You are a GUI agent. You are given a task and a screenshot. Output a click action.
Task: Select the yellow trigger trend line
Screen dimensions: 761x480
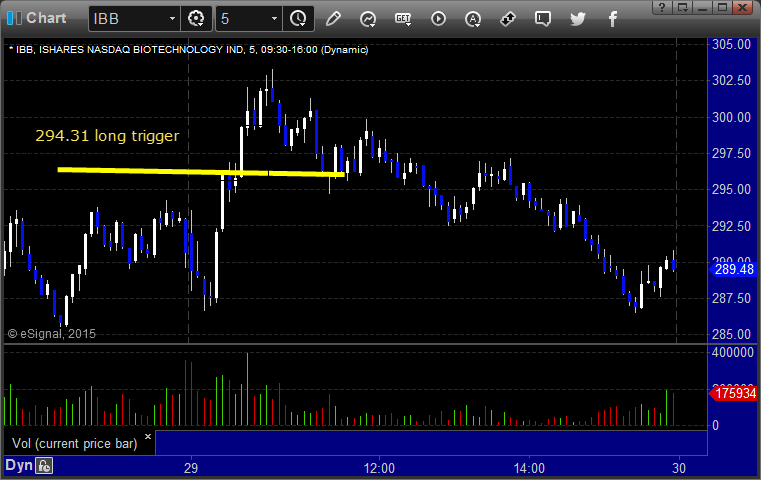point(201,171)
